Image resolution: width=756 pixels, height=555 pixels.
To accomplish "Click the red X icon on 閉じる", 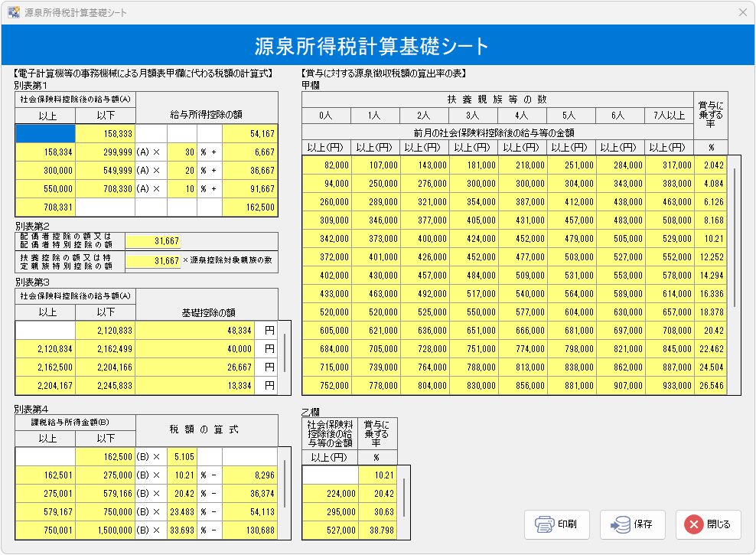I will tap(693, 525).
